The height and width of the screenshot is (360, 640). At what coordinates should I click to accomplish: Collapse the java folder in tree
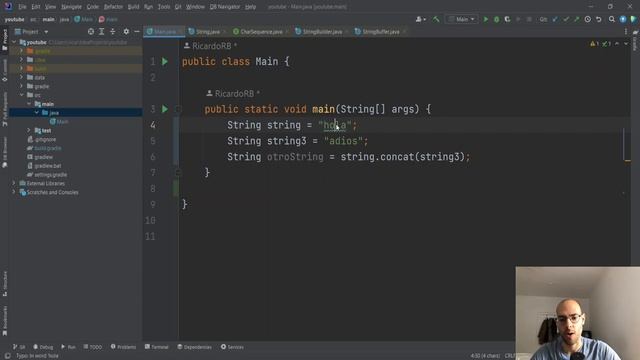pyautogui.click(x=37, y=113)
